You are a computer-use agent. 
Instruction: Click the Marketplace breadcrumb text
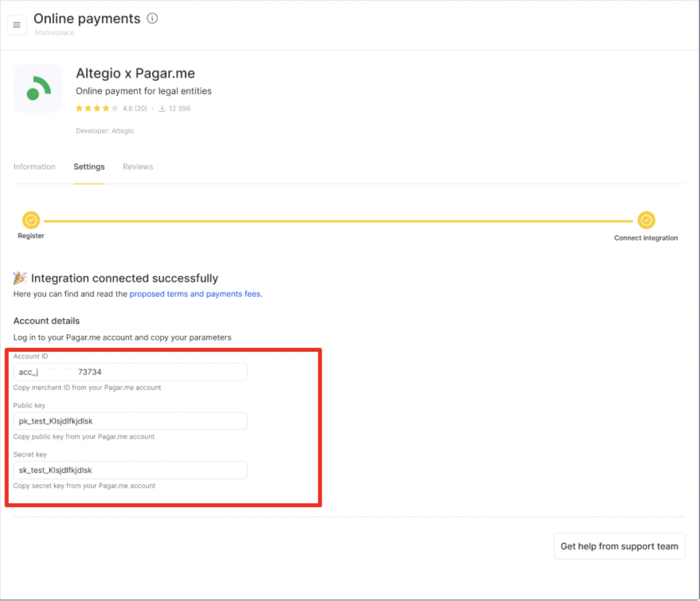pos(55,33)
